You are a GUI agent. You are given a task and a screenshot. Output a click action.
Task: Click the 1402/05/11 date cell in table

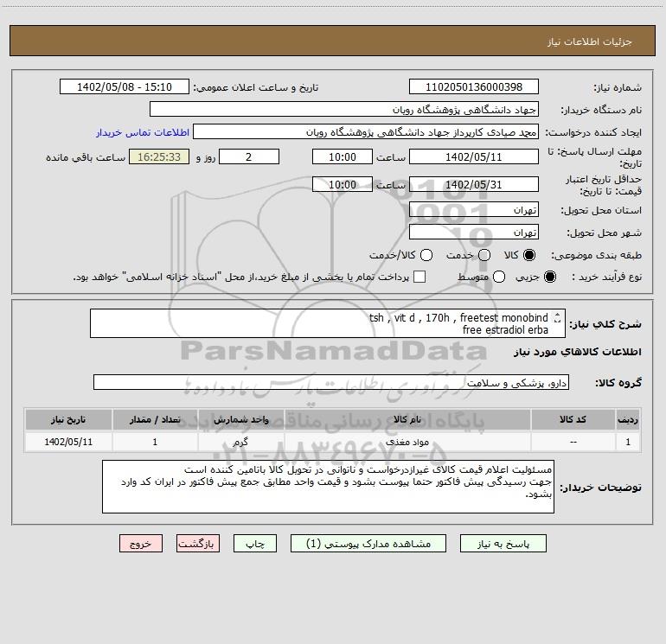(x=68, y=442)
